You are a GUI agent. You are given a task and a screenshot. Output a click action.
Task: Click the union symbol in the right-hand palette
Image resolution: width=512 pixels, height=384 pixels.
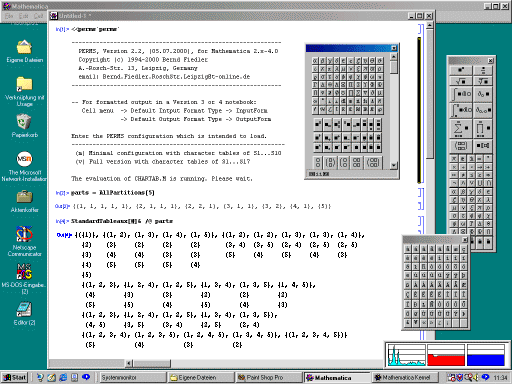[x=480, y=183]
